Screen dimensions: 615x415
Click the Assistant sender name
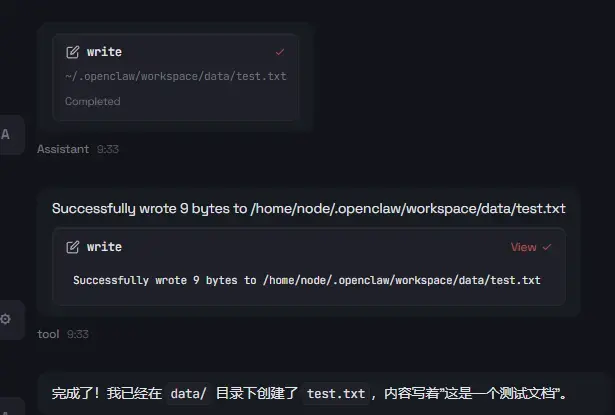pyautogui.click(x=63, y=149)
